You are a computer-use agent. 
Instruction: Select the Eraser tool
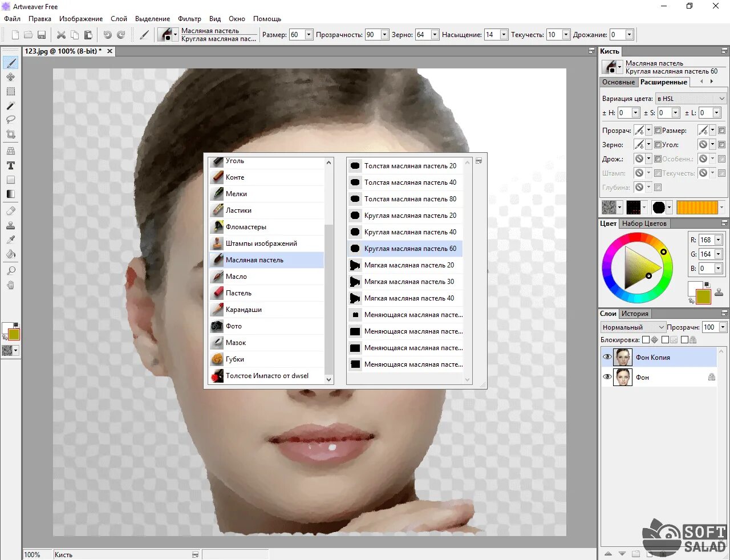coord(11,211)
